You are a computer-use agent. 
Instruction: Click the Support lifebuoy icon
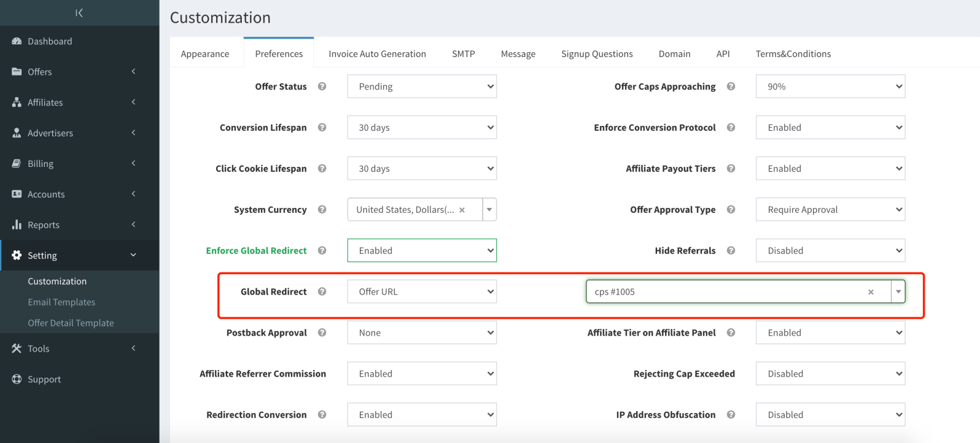17,379
